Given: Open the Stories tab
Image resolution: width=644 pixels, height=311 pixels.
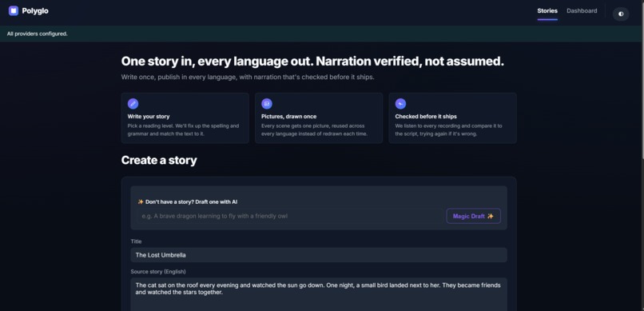Looking at the screenshot, I should [547, 11].
